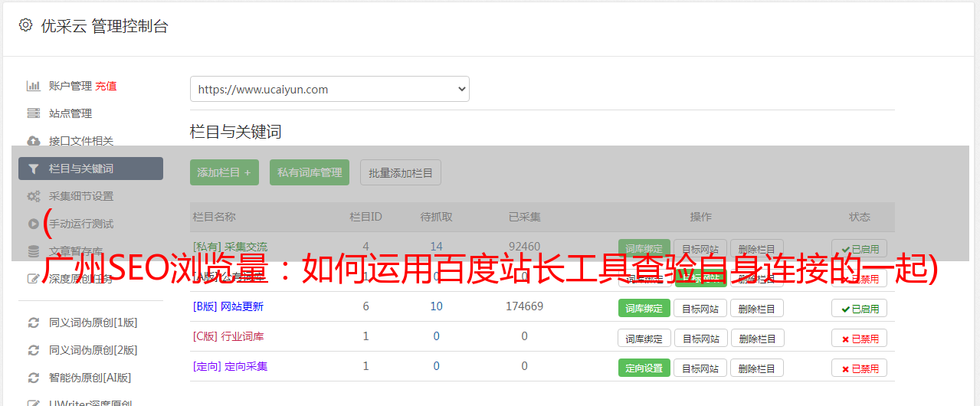980x406 pixels.
Task: Click column ID 4 in 采集交流 row
Action: click(365, 247)
